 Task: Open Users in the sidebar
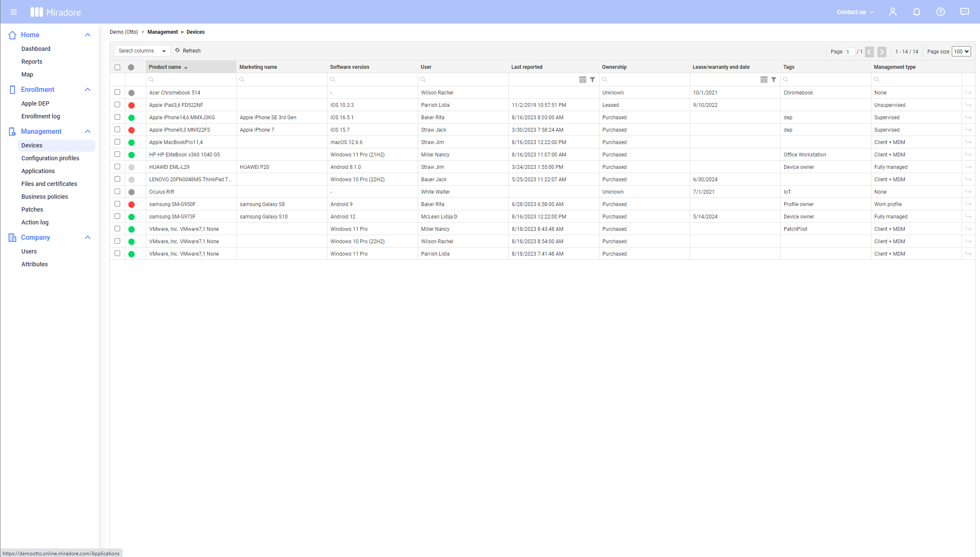coord(29,251)
